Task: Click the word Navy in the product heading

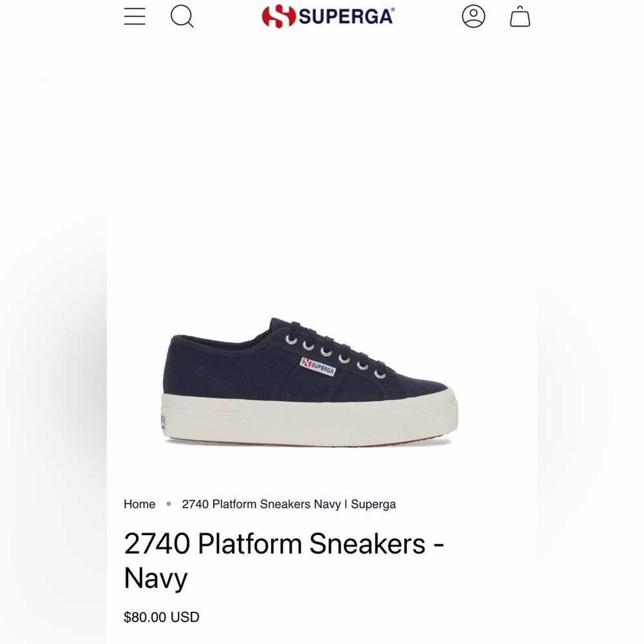Action: (x=153, y=578)
